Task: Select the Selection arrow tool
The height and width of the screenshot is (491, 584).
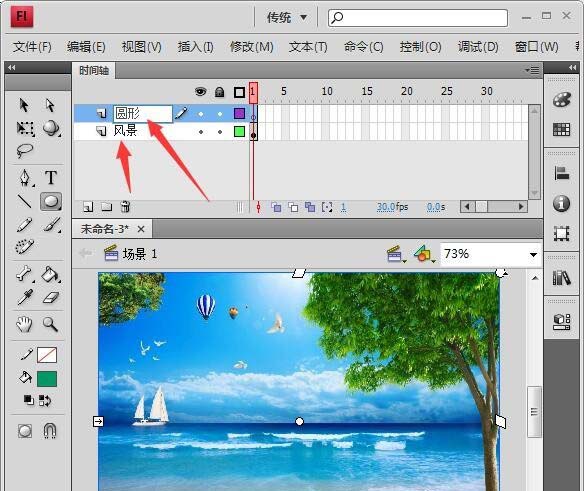Action: pos(24,105)
